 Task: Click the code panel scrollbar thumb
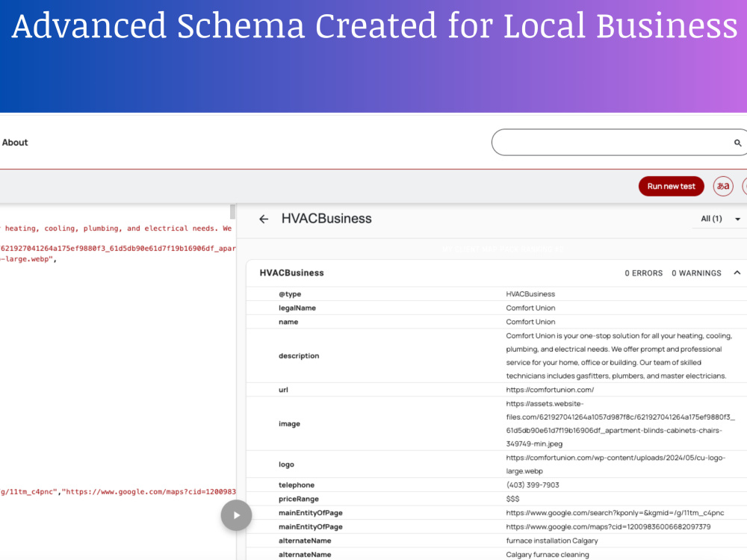click(x=232, y=211)
